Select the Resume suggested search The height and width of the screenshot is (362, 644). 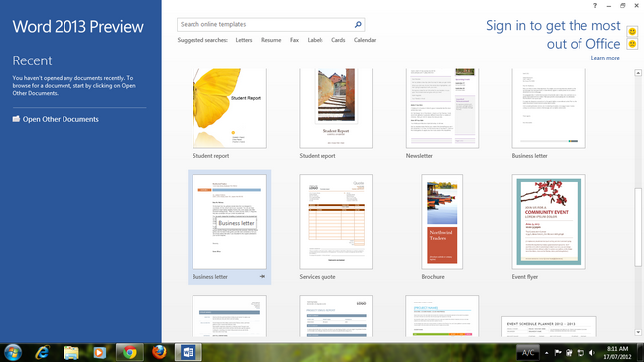pyautogui.click(x=271, y=40)
